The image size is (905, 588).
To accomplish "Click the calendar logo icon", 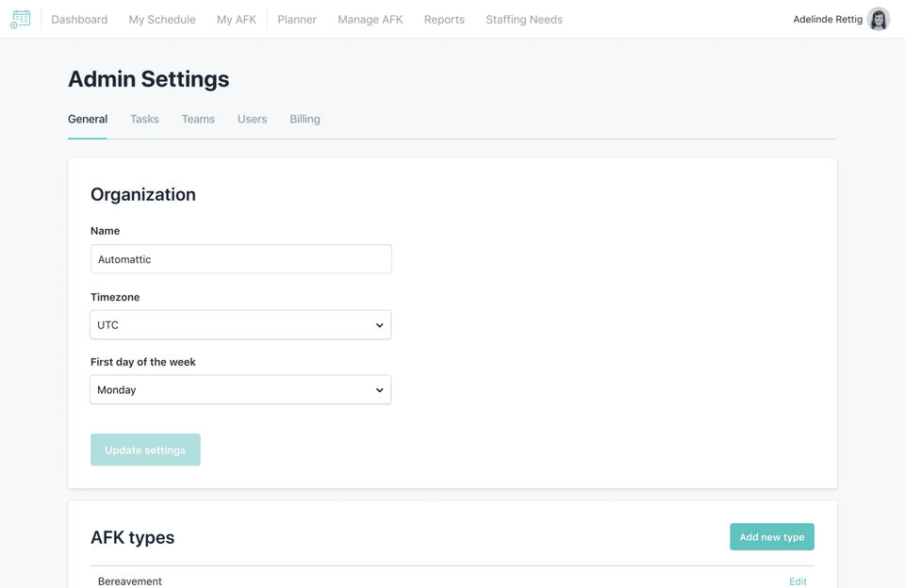I will click(20, 19).
